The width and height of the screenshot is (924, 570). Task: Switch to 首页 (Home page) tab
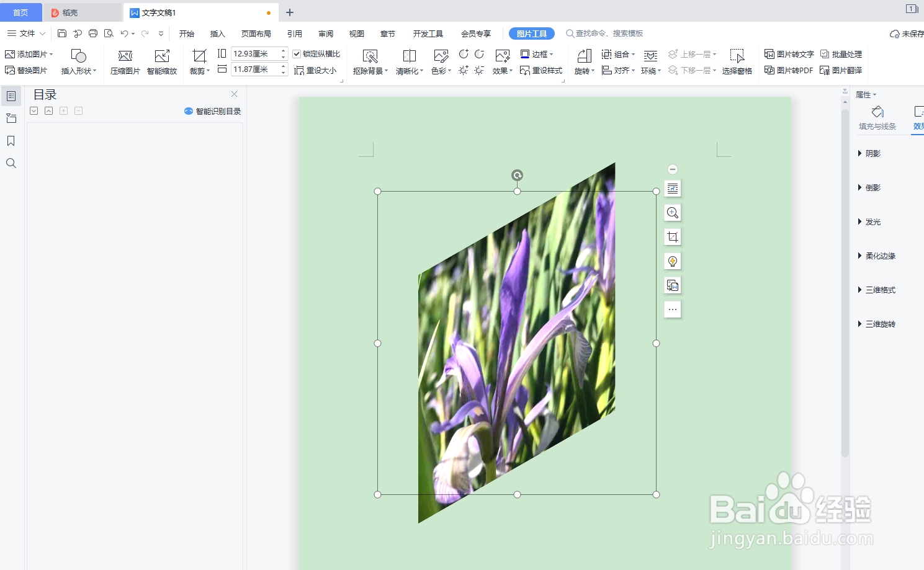point(20,12)
